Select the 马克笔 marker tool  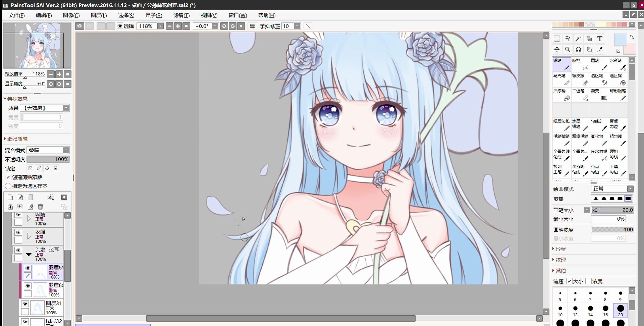coord(562,79)
